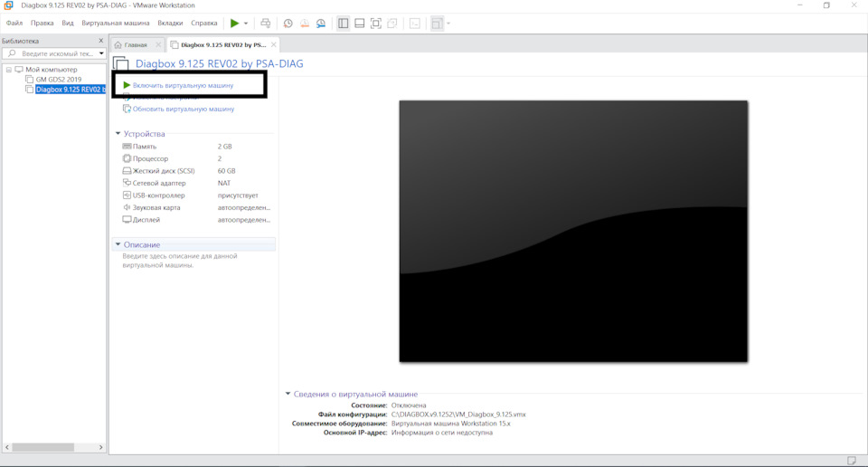868x467 pixels.
Task: Open the Вкладки menu
Action: point(170,24)
